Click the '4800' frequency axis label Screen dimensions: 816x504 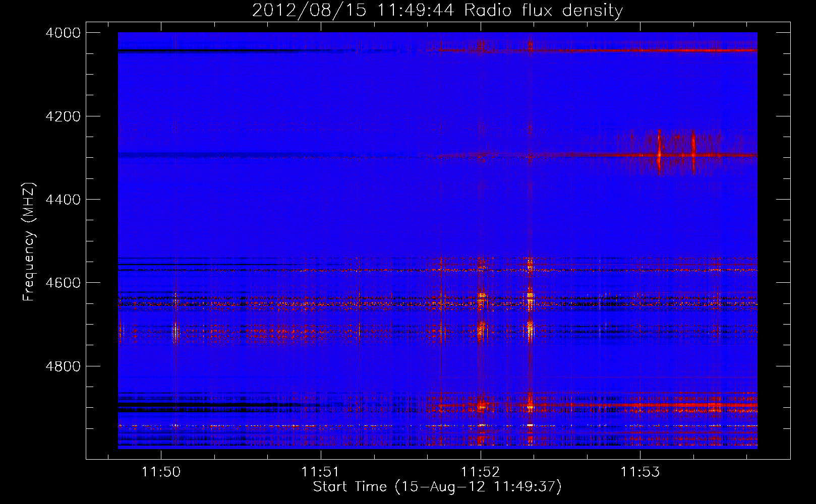click(63, 366)
